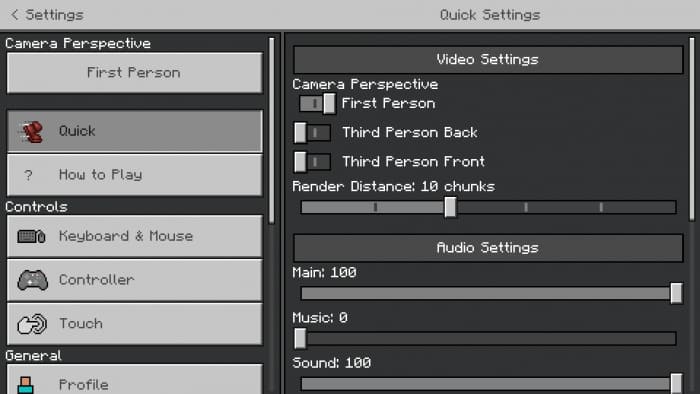Click the left sidebar scrollbar
700x394 pixels.
click(x=271, y=130)
